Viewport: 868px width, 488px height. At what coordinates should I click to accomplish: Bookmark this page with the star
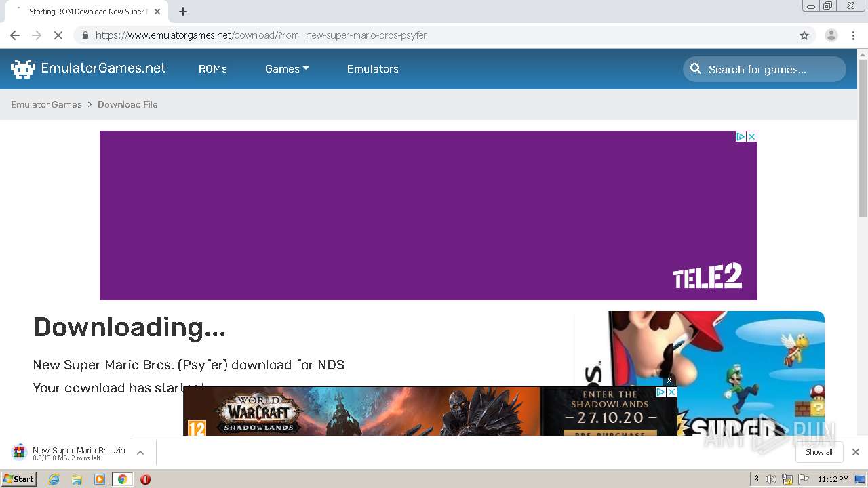[804, 35]
